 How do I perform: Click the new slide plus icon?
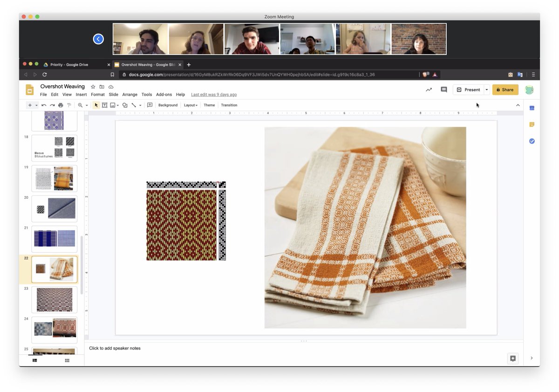click(30, 105)
